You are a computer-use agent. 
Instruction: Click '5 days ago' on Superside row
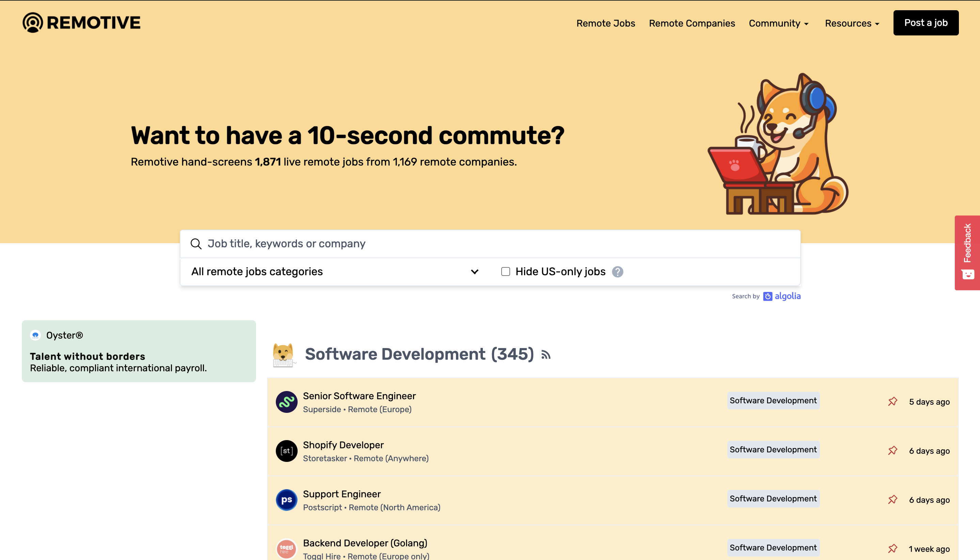pos(929,402)
